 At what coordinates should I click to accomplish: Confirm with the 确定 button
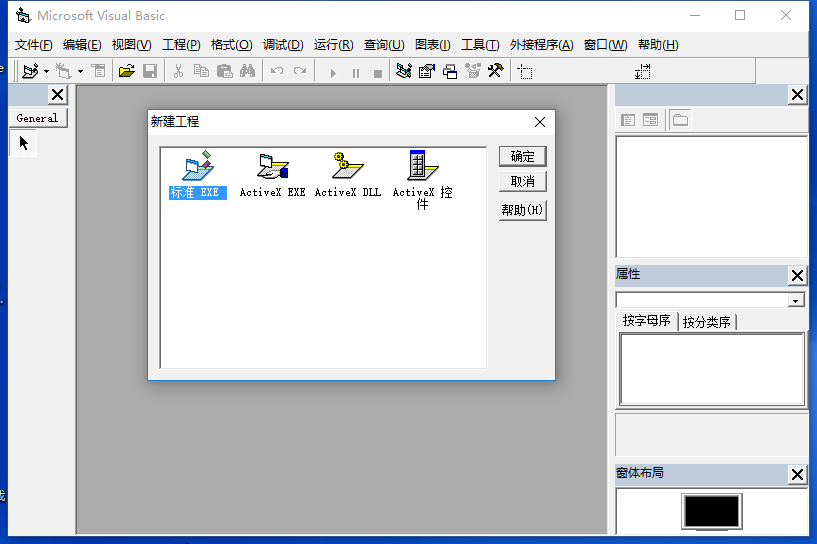(523, 156)
